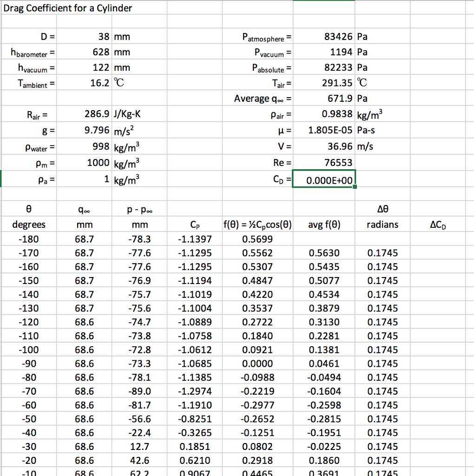Select the 'radians' header cell
The image size is (474, 476).
click(x=382, y=225)
